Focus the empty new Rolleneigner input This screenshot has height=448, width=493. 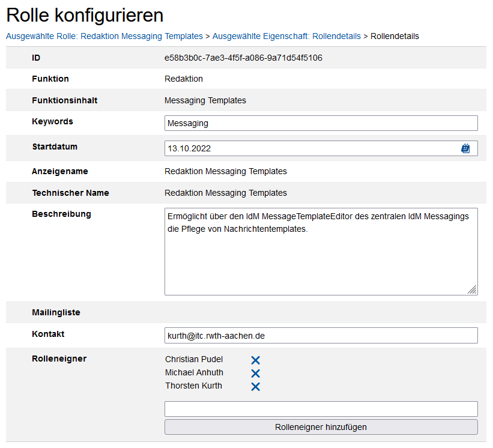pos(321,409)
